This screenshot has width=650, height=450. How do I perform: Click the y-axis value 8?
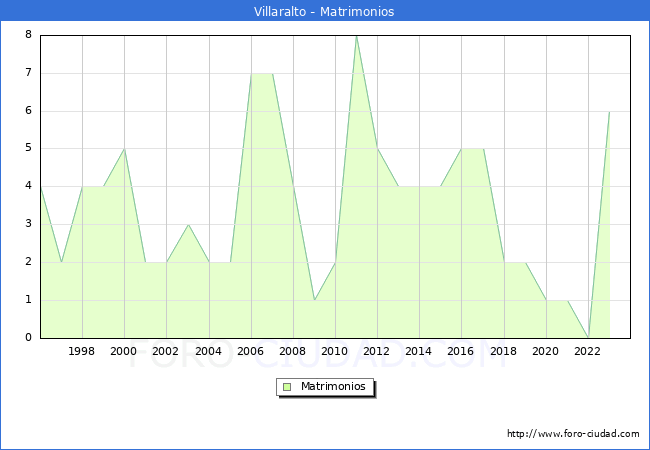[x=29, y=34]
